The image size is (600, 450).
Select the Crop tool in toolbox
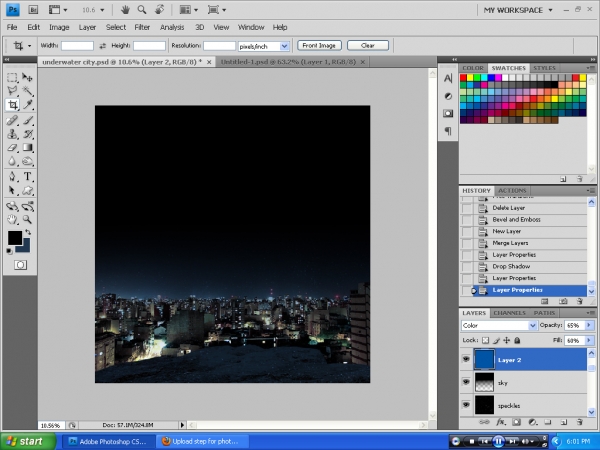click(x=12, y=104)
